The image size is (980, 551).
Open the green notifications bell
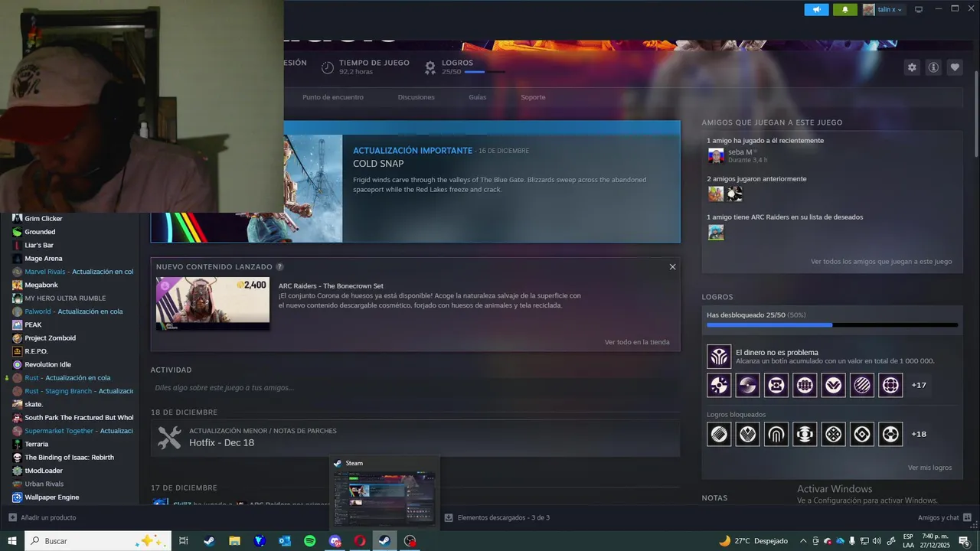pyautogui.click(x=845, y=9)
